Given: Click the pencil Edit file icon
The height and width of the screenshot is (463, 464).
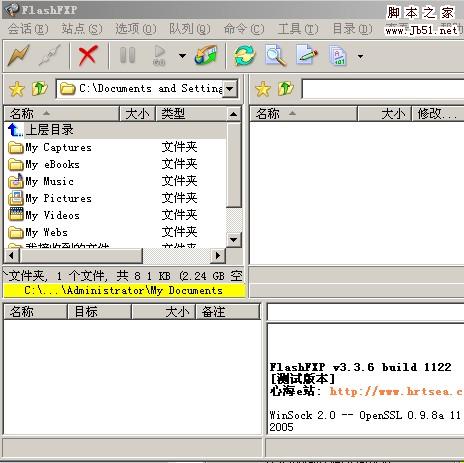Looking at the screenshot, I should pos(307,55).
